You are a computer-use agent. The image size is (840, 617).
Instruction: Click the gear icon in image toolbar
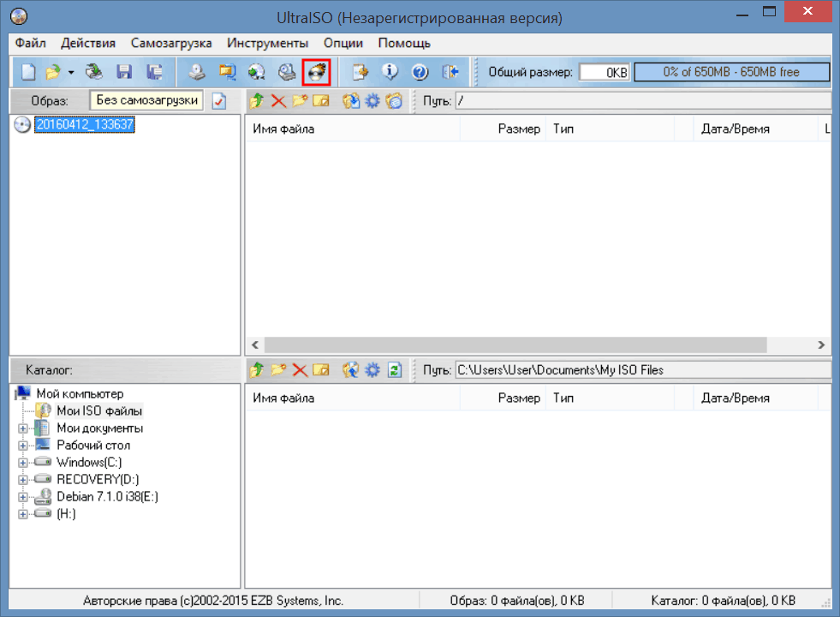[372, 101]
